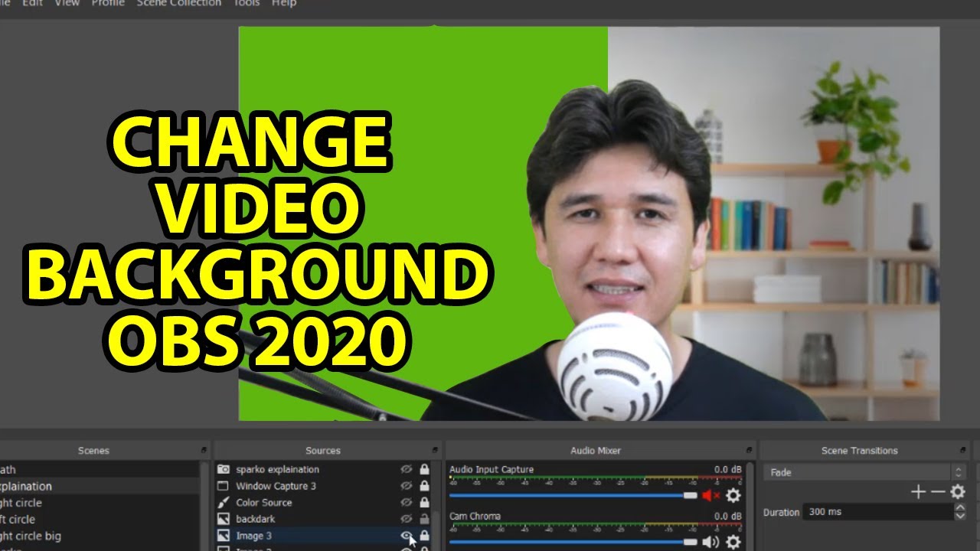
Task: Click the Scenes list scrollbar
Action: click(204, 505)
